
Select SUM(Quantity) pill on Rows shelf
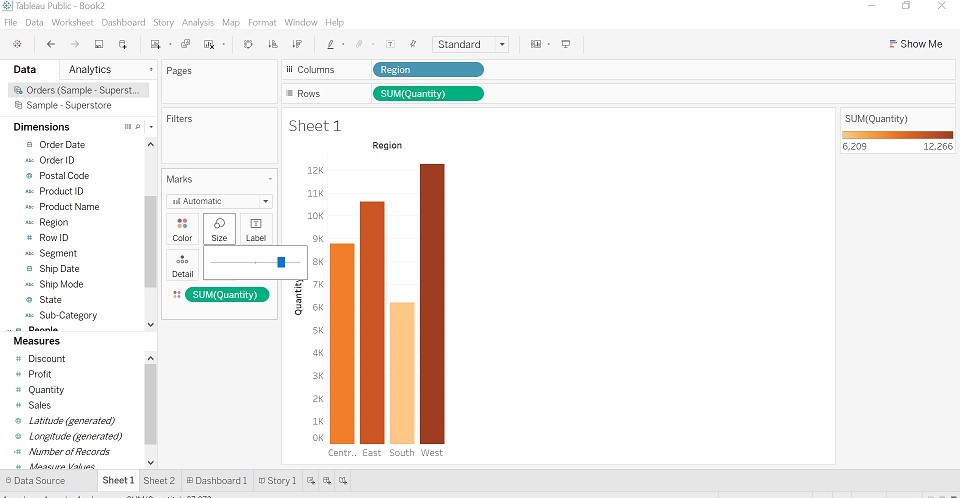[428, 94]
